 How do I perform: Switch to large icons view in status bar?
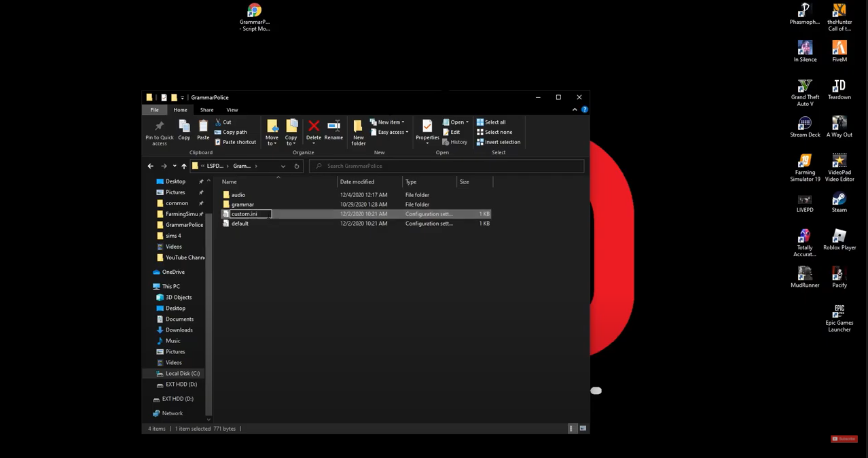tap(583, 429)
